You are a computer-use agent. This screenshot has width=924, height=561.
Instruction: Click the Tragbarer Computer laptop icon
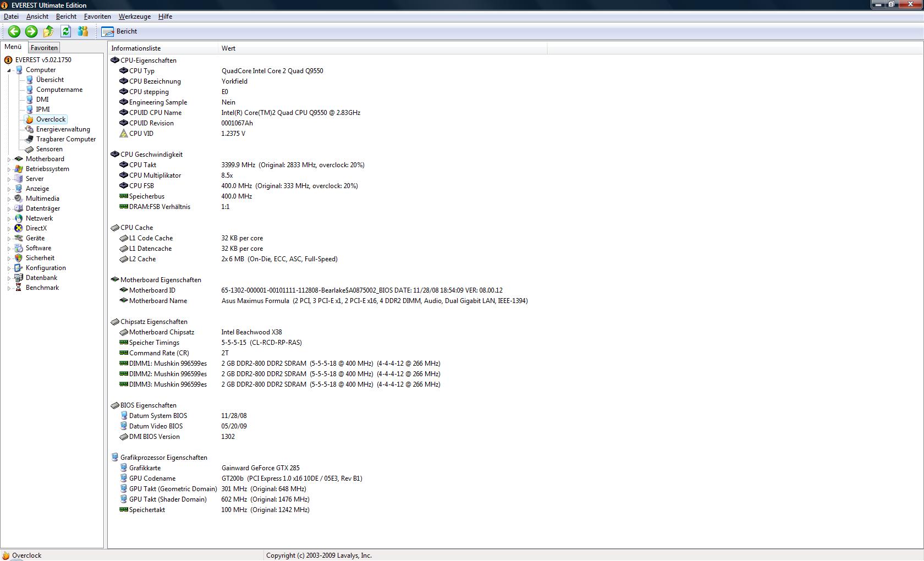(29, 139)
